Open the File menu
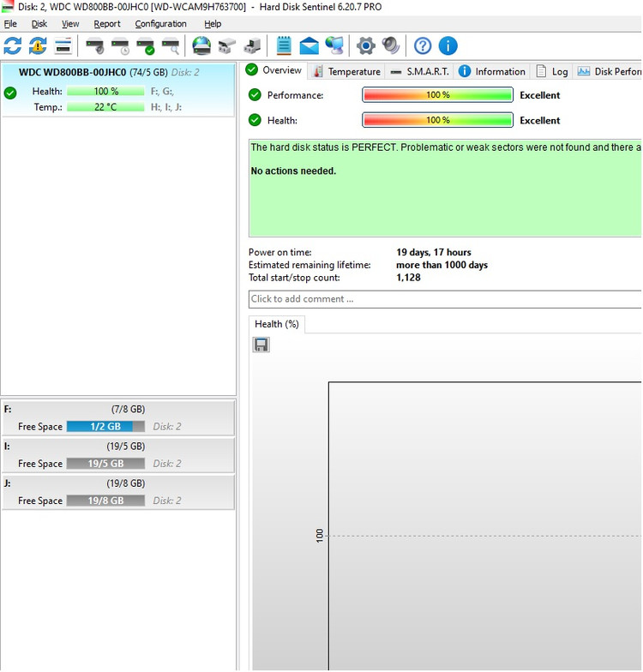The height and width of the screenshot is (672, 643). pos(10,24)
